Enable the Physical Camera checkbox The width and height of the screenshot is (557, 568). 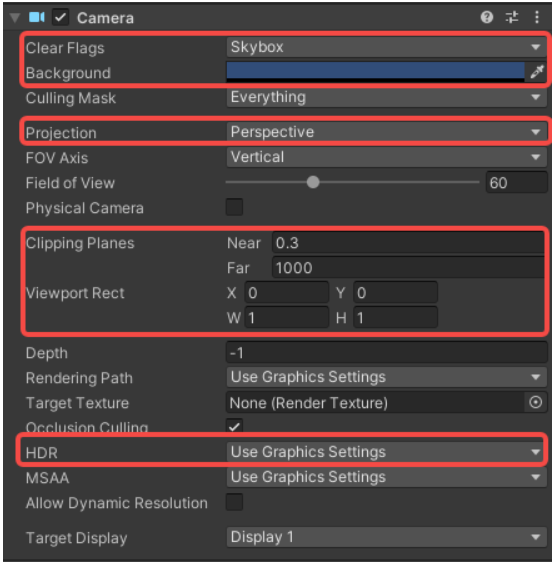tap(234, 207)
